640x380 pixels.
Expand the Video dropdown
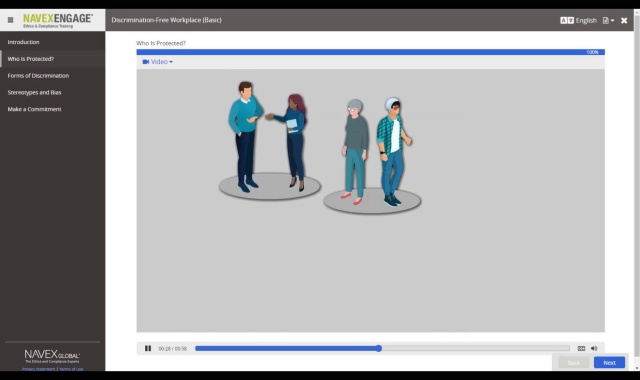(158, 62)
